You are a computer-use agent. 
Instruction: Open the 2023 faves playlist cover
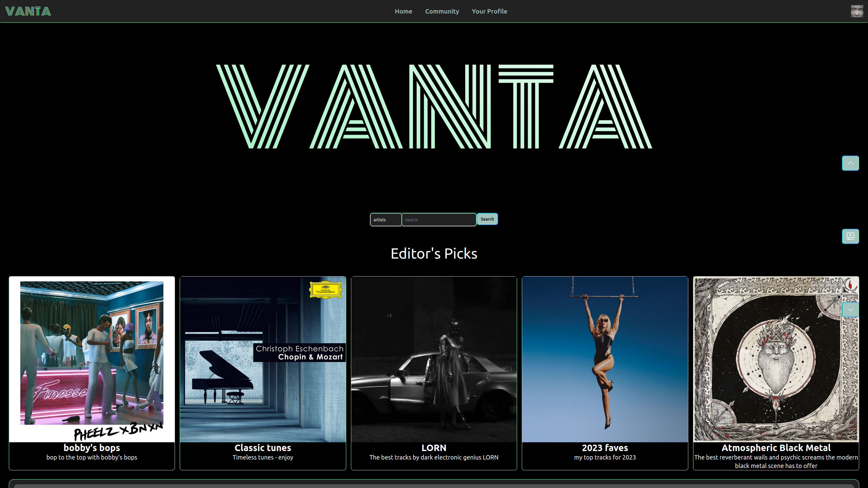(x=605, y=359)
